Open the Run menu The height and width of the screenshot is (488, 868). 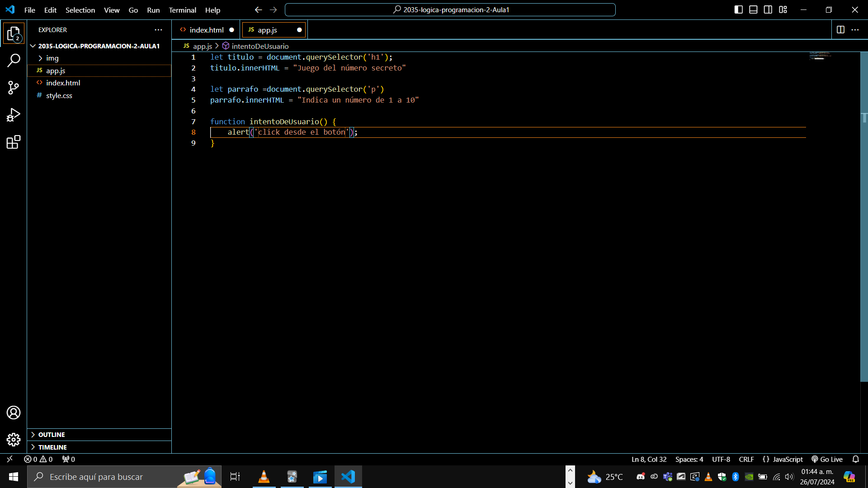pyautogui.click(x=153, y=10)
